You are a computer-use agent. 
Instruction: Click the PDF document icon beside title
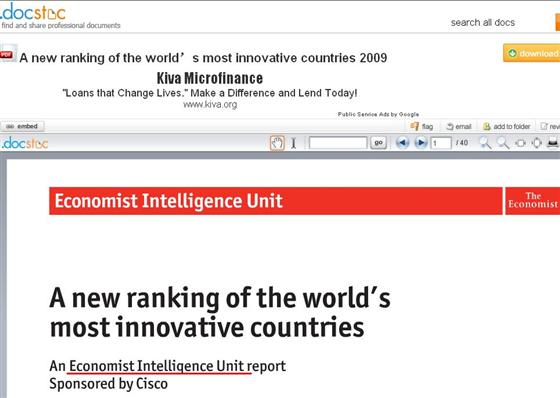point(8,54)
